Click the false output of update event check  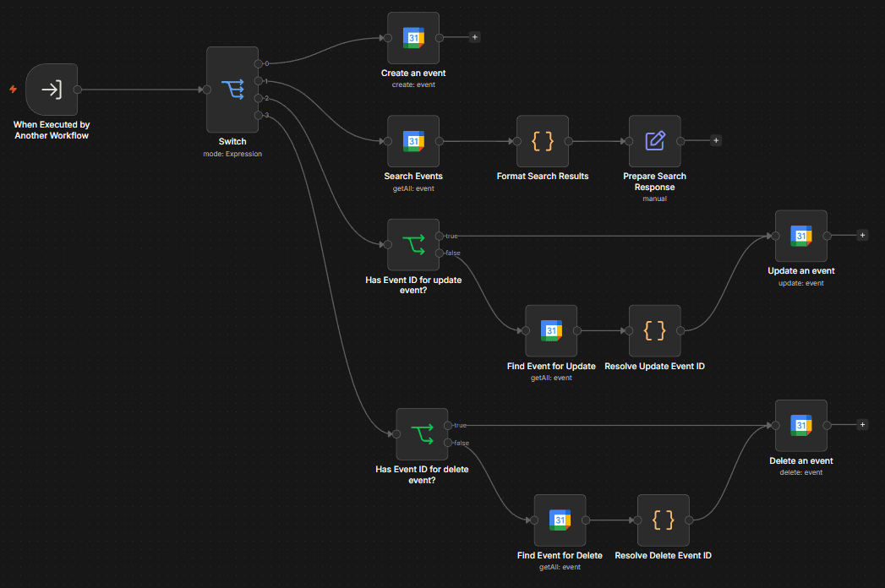(439, 253)
